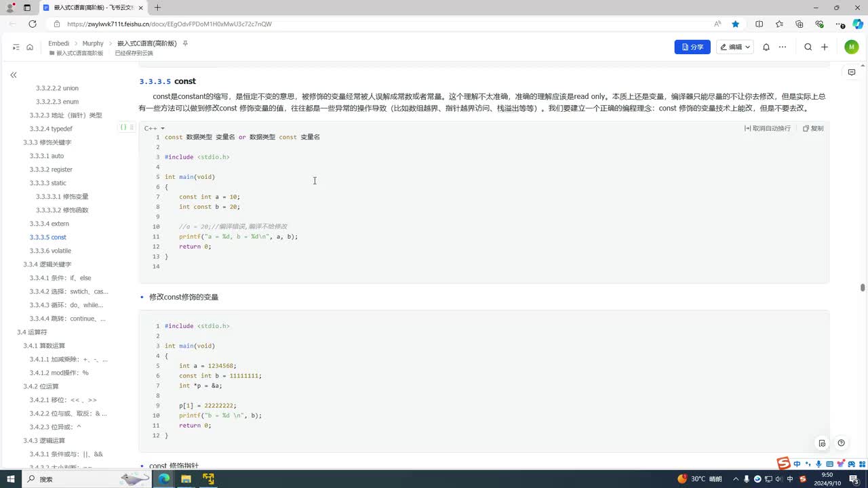This screenshot has height=488, width=868.
Task: Collapse the outline sidebar with double chevron
Action: pyautogui.click(x=13, y=75)
